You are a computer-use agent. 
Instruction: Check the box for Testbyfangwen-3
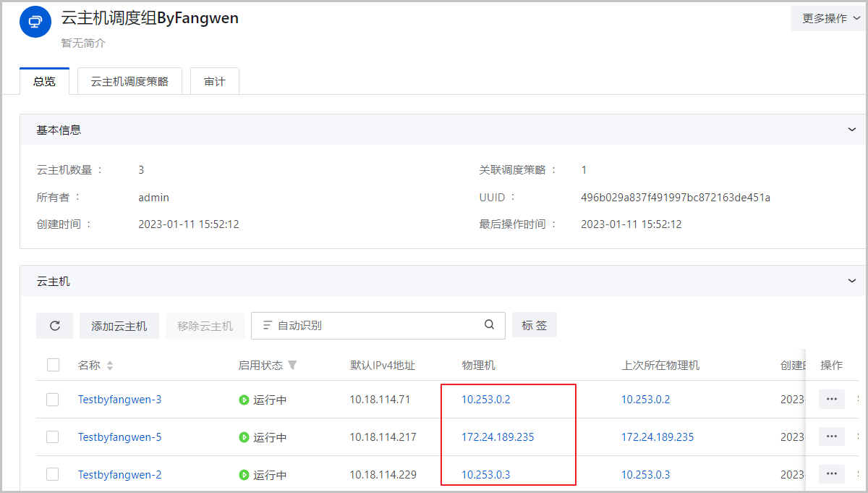tap(53, 400)
